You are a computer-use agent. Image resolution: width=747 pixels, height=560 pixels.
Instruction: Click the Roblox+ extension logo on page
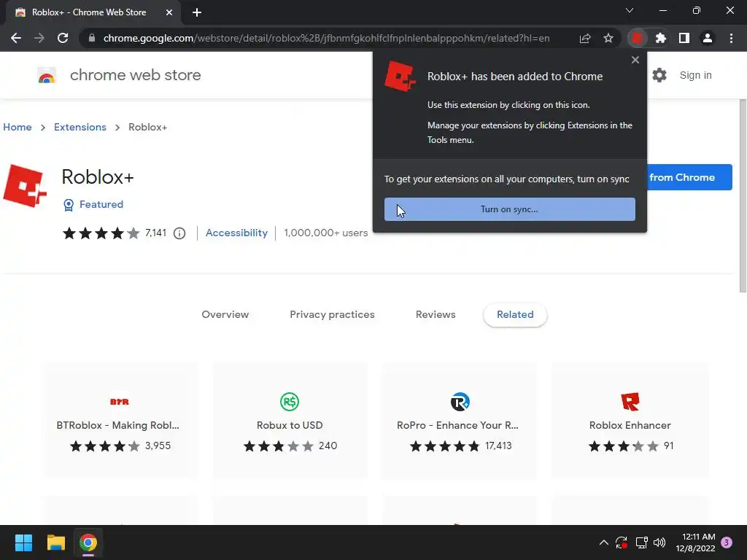pyautogui.click(x=25, y=186)
